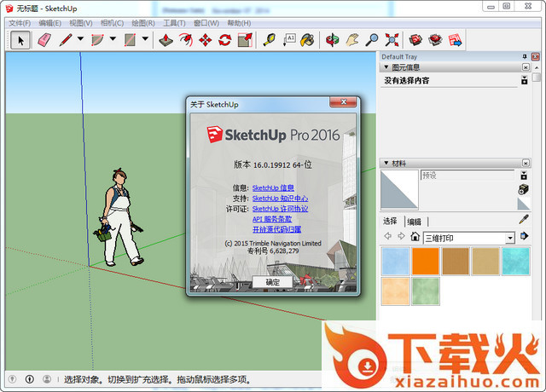Click the material details arrow icon
This screenshot has height=392, width=546.
coord(524,236)
